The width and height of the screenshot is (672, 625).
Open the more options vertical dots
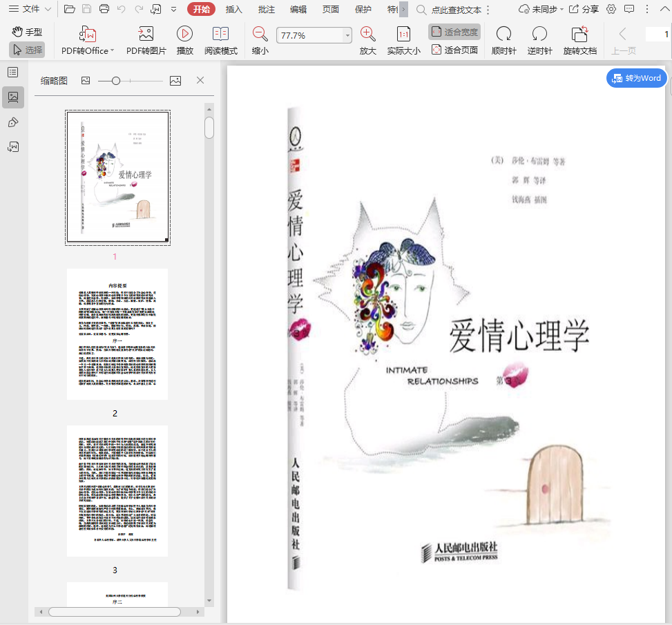coord(647,9)
